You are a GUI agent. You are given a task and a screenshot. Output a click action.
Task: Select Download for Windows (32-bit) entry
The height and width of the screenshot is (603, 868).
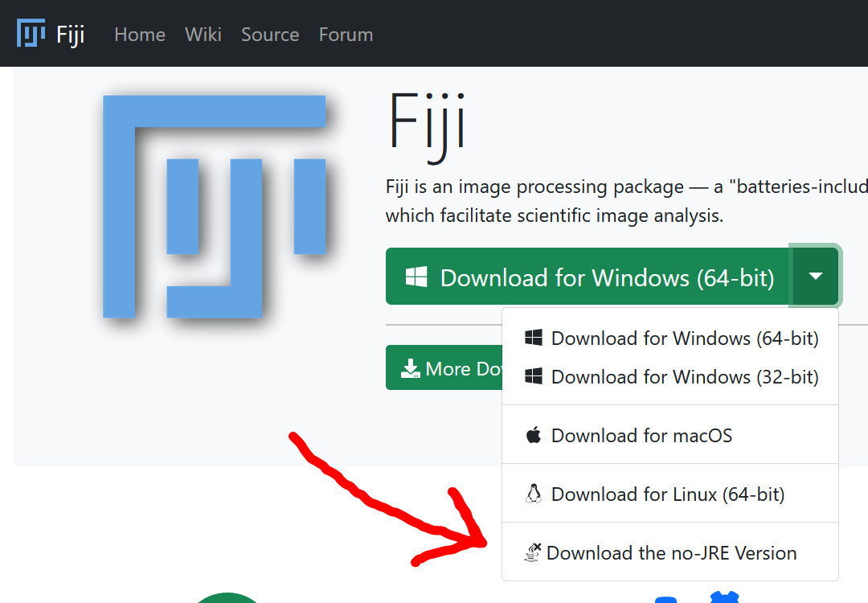click(x=684, y=376)
